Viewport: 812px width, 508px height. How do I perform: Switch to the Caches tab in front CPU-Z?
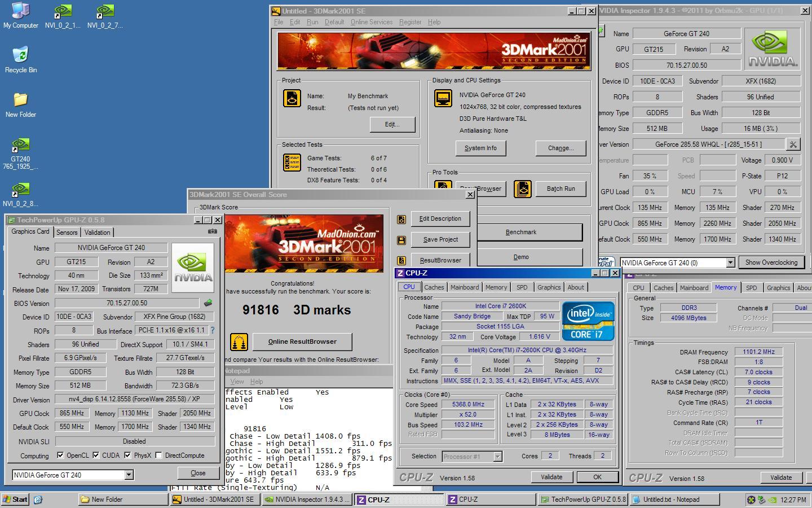[x=434, y=287]
